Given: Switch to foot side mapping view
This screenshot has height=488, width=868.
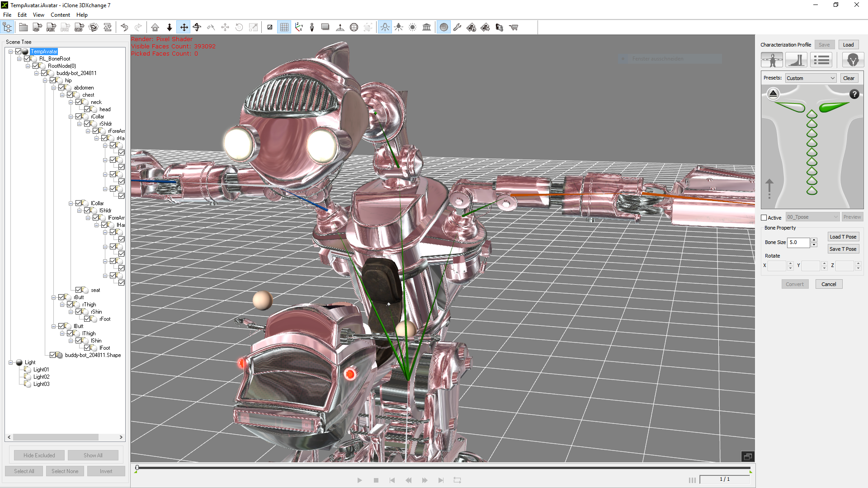Looking at the screenshot, I should tap(797, 60).
